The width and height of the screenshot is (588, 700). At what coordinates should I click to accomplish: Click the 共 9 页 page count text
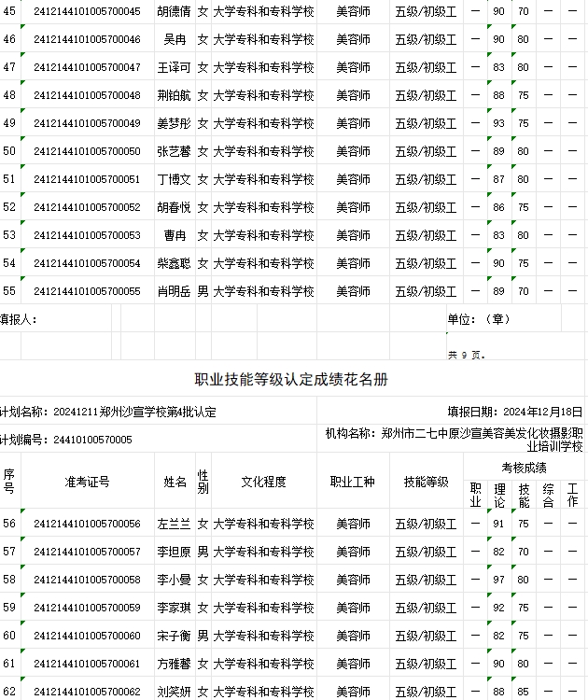[x=466, y=355]
